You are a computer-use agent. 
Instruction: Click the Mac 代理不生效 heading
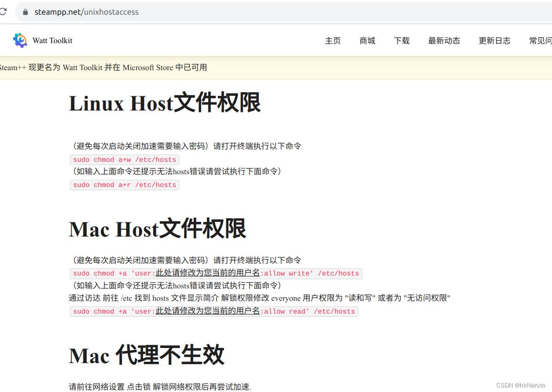click(146, 355)
